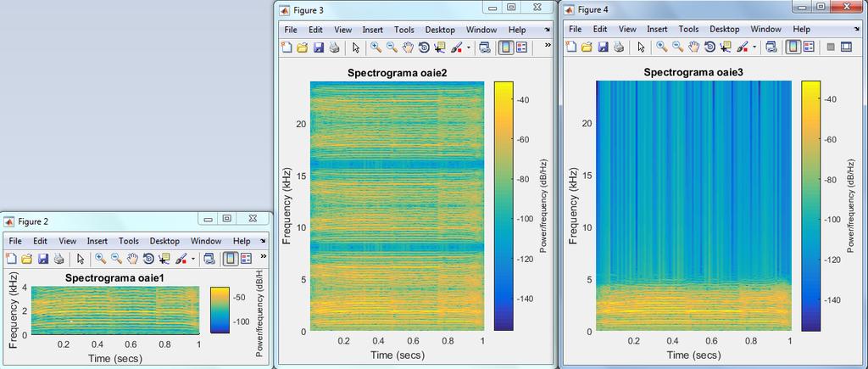The width and height of the screenshot is (868, 369).
Task: Click Hide Plot Tools icon in Figure 4
Action: pos(831,48)
